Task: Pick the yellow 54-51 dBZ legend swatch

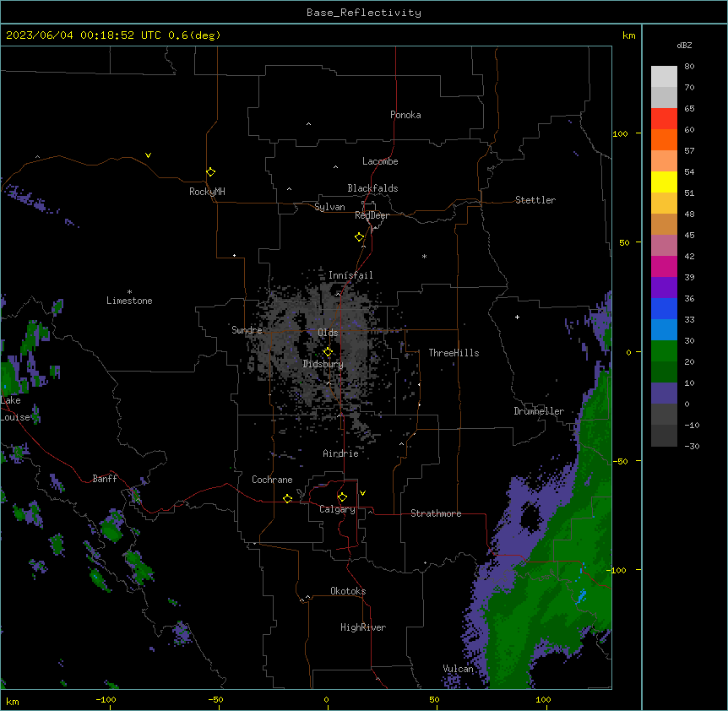Action: [664, 182]
